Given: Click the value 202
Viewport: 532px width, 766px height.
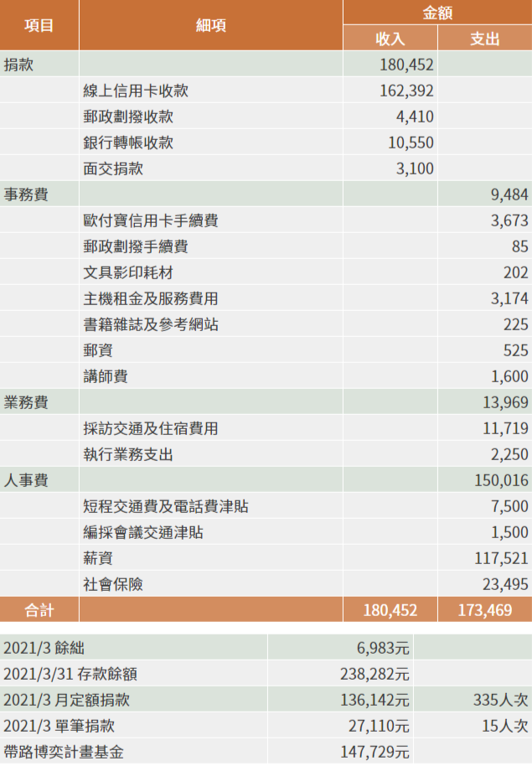Looking at the screenshot, I should [x=516, y=272].
